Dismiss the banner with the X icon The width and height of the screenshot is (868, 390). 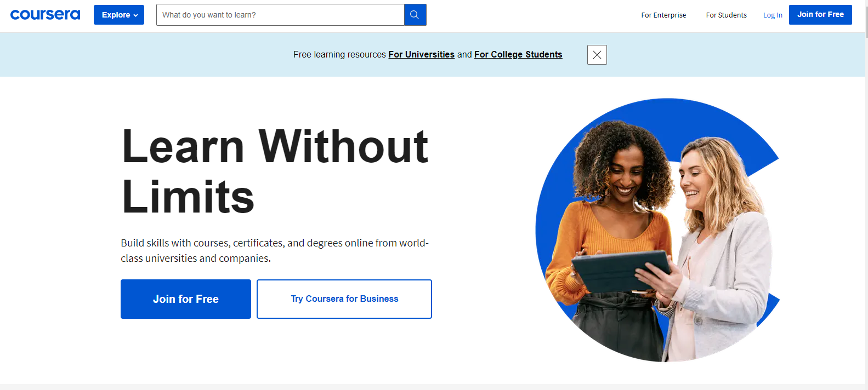pyautogui.click(x=597, y=55)
